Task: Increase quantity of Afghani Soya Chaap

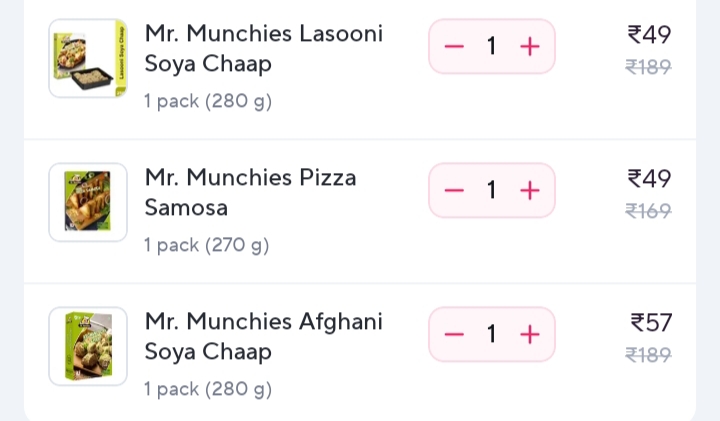Action: click(530, 335)
